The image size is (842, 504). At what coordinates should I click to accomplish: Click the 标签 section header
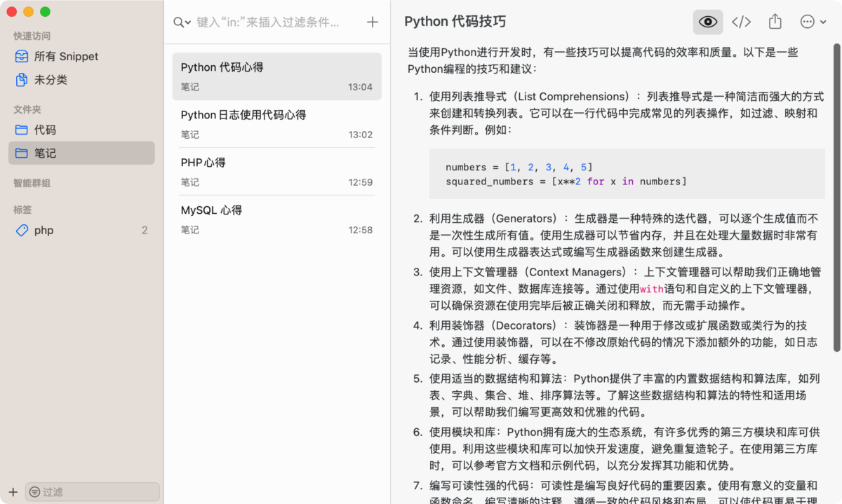pyautogui.click(x=22, y=210)
